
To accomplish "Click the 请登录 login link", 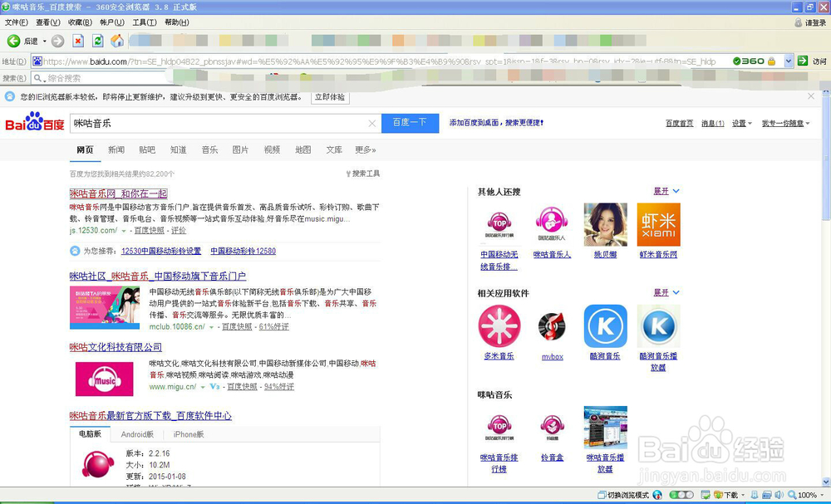I will pos(810,22).
